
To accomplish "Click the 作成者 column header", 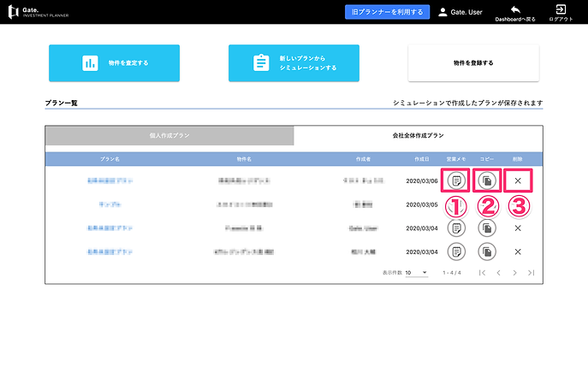I will click(x=363, y=159).
